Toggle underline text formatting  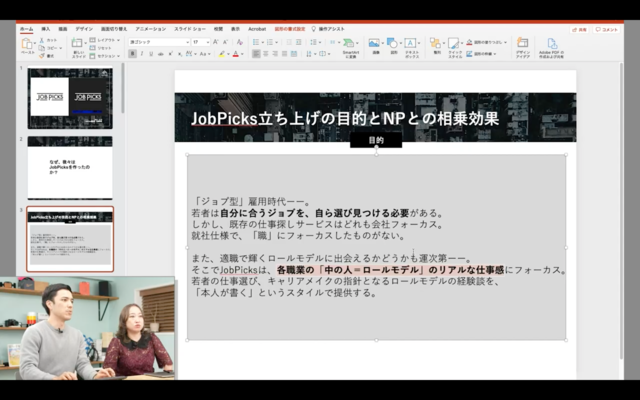click(x=153, y=54)
